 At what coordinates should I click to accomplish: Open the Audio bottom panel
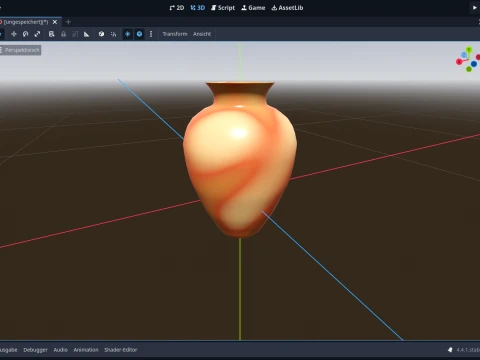point(61,350)
